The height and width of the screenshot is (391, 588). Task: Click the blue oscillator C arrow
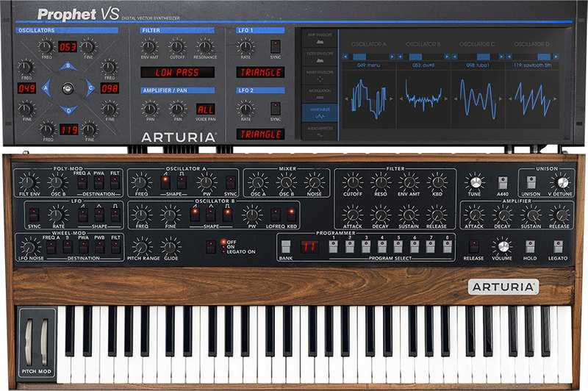pyautogui.click(x=90, y=88)
